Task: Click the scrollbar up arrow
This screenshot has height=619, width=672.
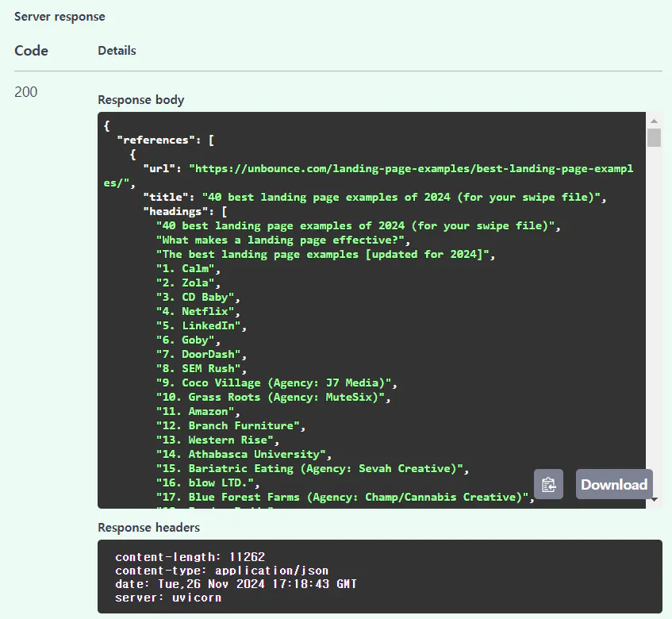Action: (654, 121)
